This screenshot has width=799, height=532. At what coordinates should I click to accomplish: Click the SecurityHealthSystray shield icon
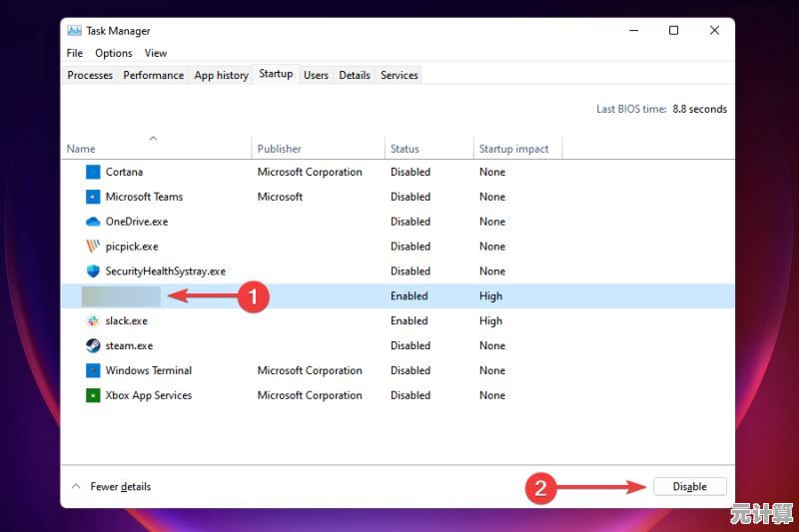tap(93, 271)
